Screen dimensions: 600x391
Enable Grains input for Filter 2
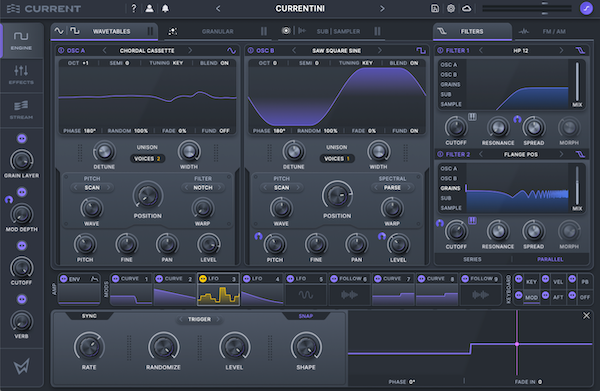pos(450,188)
